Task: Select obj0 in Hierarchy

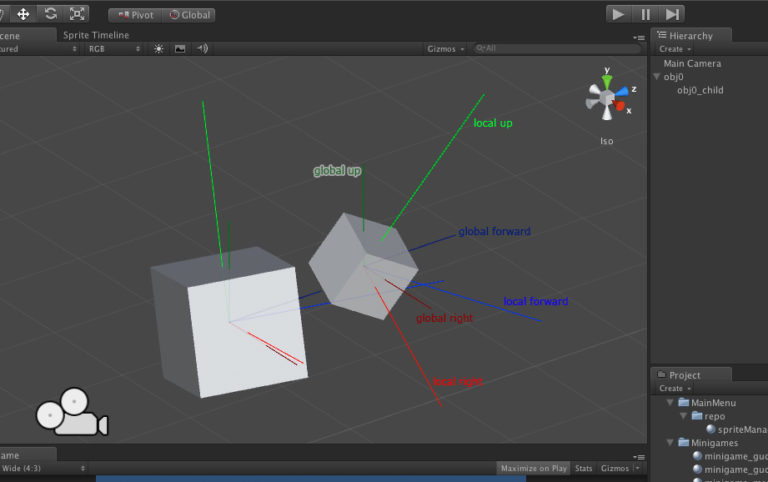Action: 673,77
